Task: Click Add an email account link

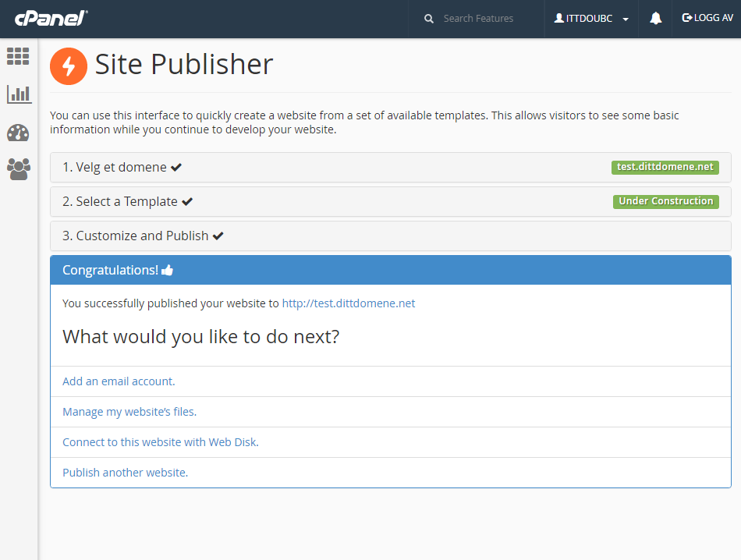Action: [x=119, y=381]
